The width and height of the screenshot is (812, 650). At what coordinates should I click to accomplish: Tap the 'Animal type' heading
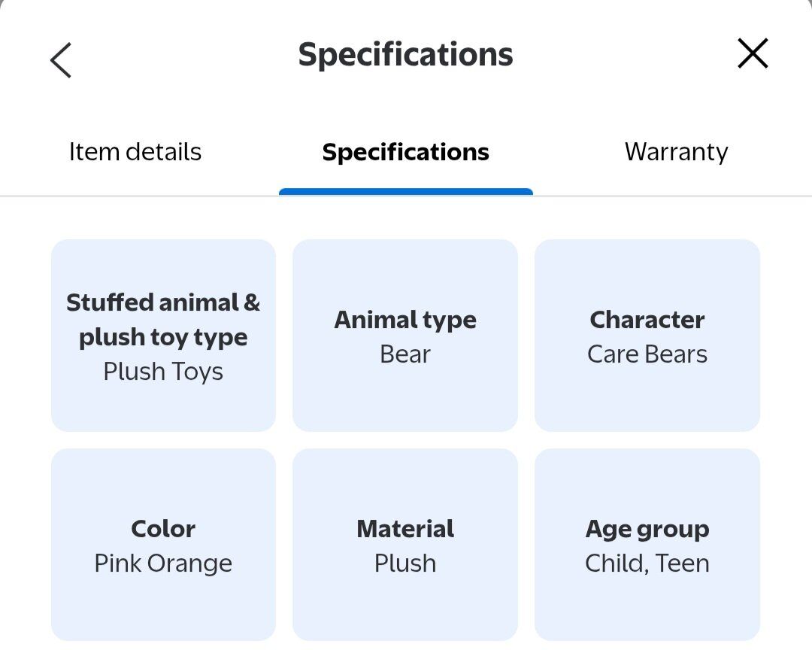(x=405, y=320)
